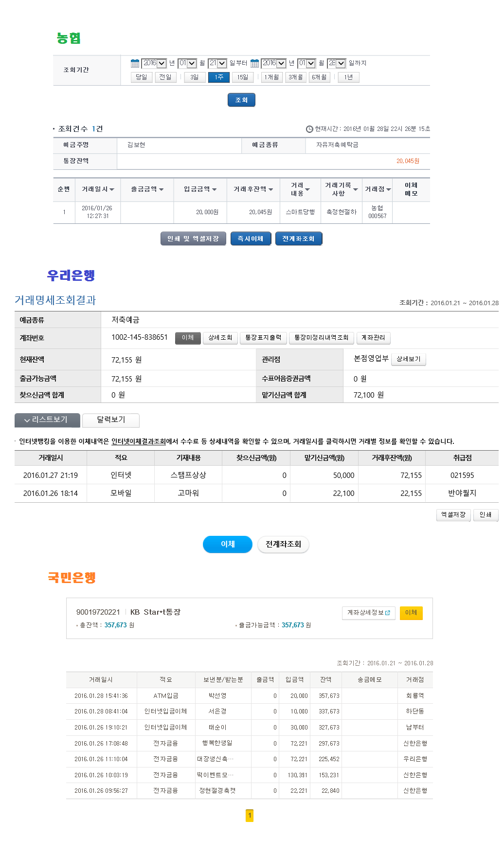This screenshot has height=858, width=504.
Task: Click the 계좌상세정보 button
Action: click(368, 613)
